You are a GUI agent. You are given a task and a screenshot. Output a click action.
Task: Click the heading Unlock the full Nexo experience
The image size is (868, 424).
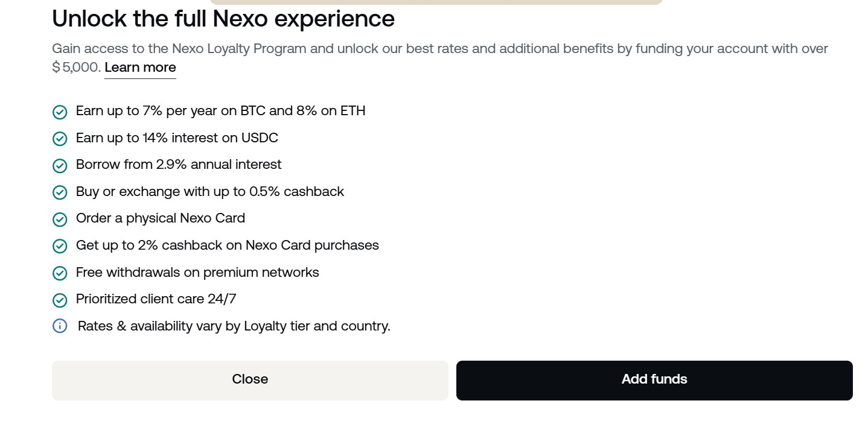point(223,19)
